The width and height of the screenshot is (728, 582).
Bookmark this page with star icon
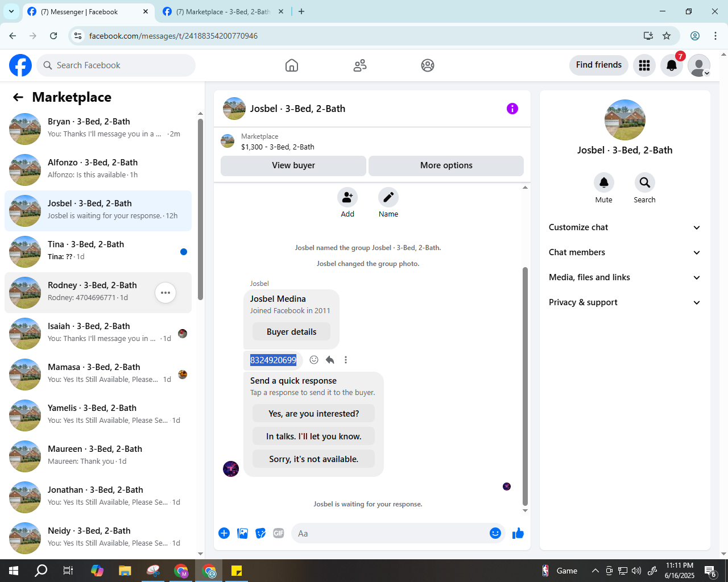click(667, 36)
